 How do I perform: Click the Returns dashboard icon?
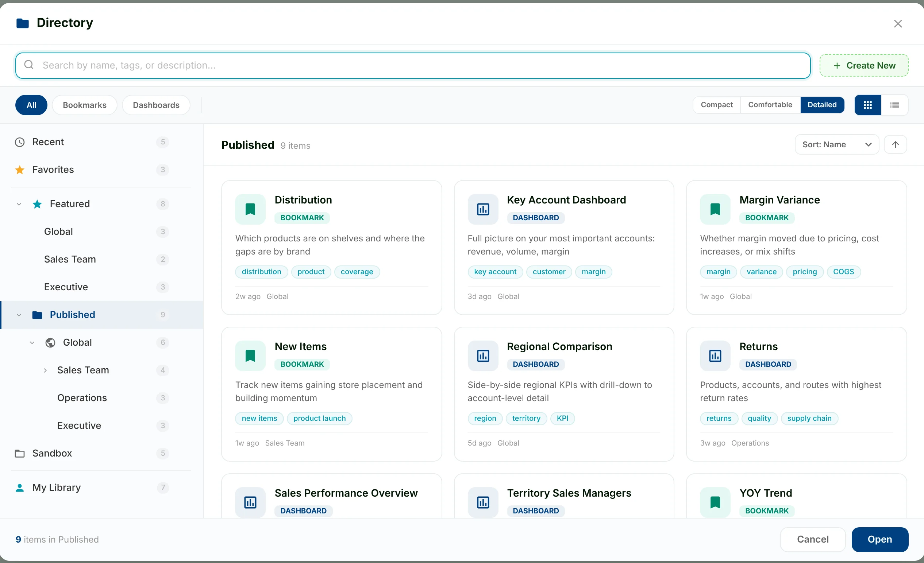(x=715, y=356)
